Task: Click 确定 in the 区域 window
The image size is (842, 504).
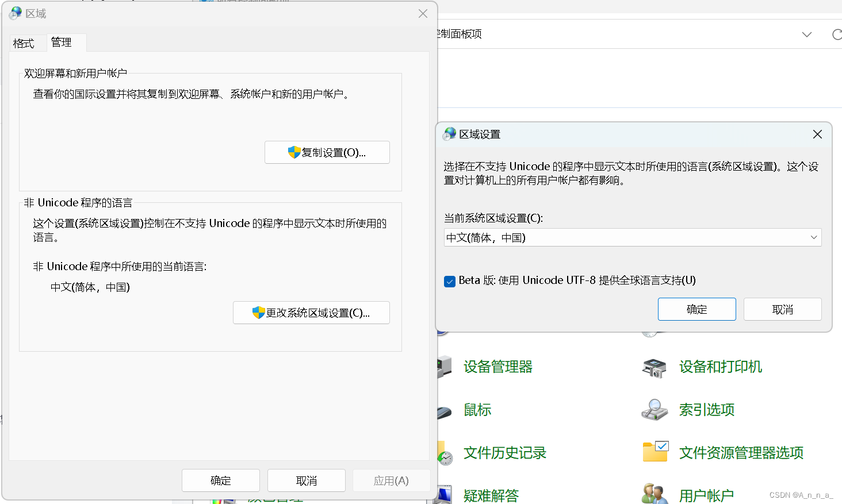Action: click(220, 480)
